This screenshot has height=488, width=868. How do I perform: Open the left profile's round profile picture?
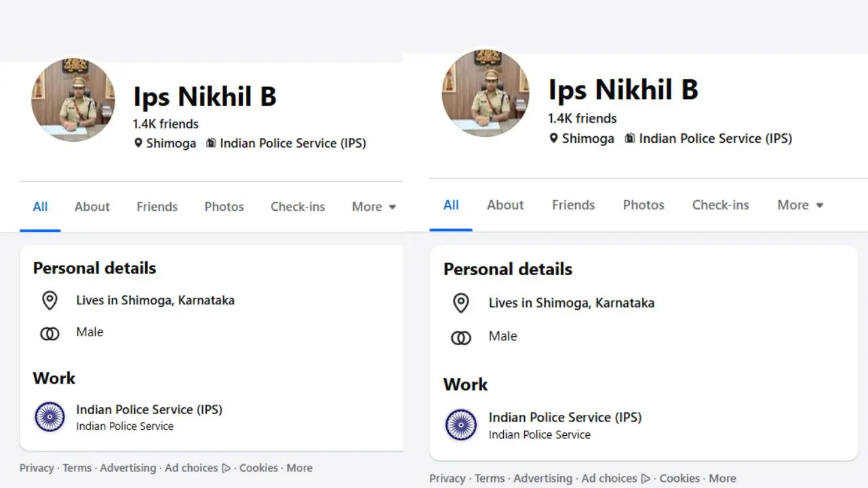(x=73, y=100)
